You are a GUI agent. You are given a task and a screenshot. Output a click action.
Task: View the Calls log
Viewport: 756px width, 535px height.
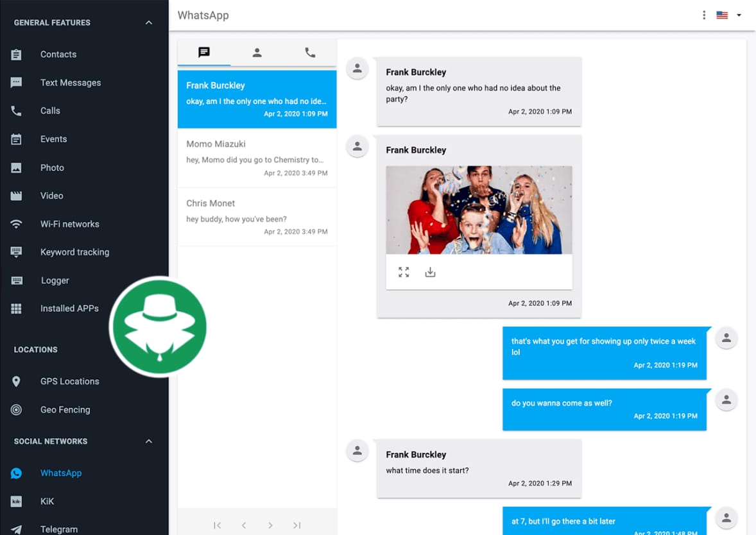coord(50,110)
